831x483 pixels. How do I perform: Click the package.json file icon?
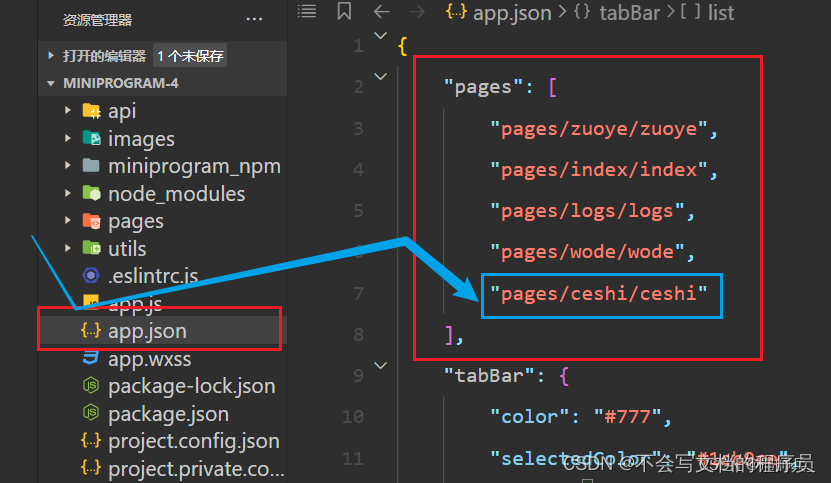91,413
